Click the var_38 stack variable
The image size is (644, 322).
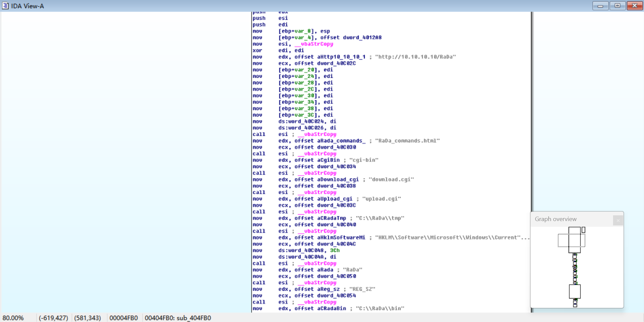(304, 108)
